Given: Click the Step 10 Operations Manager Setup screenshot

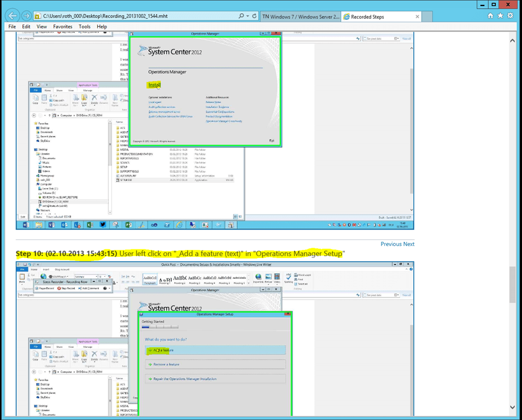Looking at the screenshot, I should (215, 339).
